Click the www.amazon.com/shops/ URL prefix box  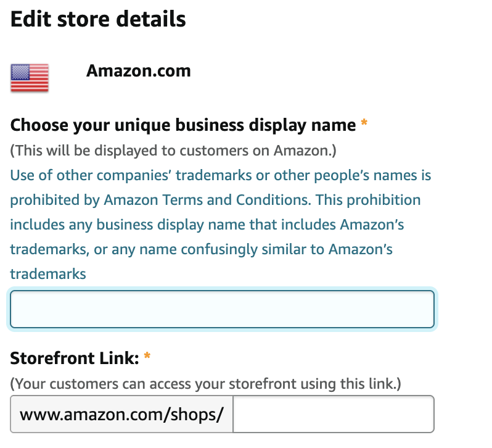click(121, 414)
